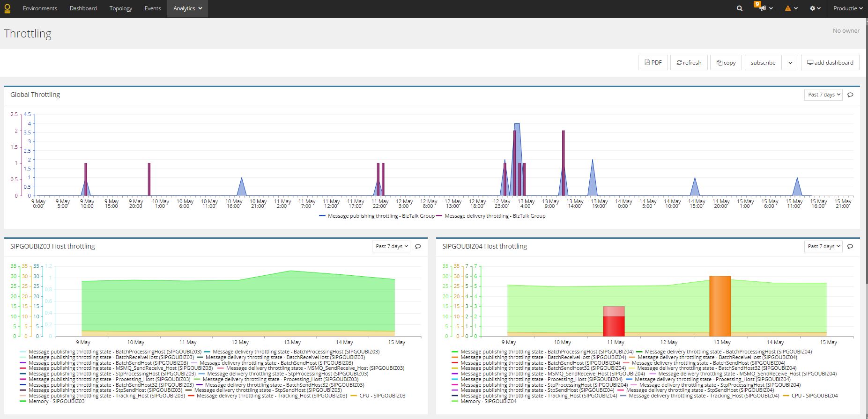Select delivery throttling state BatchProcessingHost (SIPGOUBIZ03) legend entry
The width and height of the screenshot is (868, 419).
(291, 352)
